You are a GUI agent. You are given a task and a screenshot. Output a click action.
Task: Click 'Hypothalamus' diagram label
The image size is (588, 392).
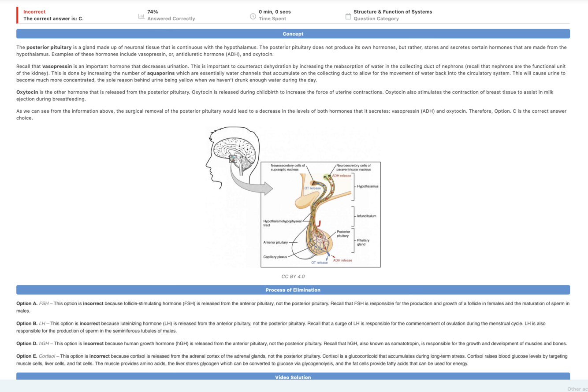[368, 186]
